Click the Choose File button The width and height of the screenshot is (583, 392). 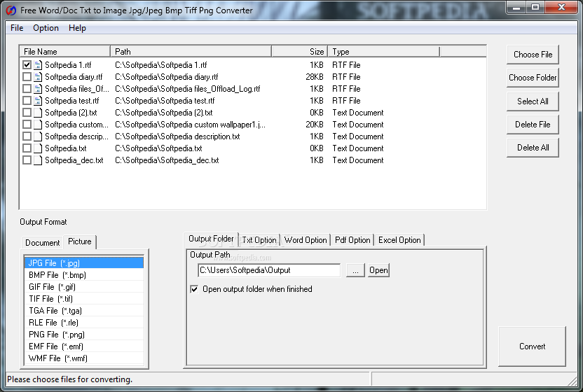533,55
